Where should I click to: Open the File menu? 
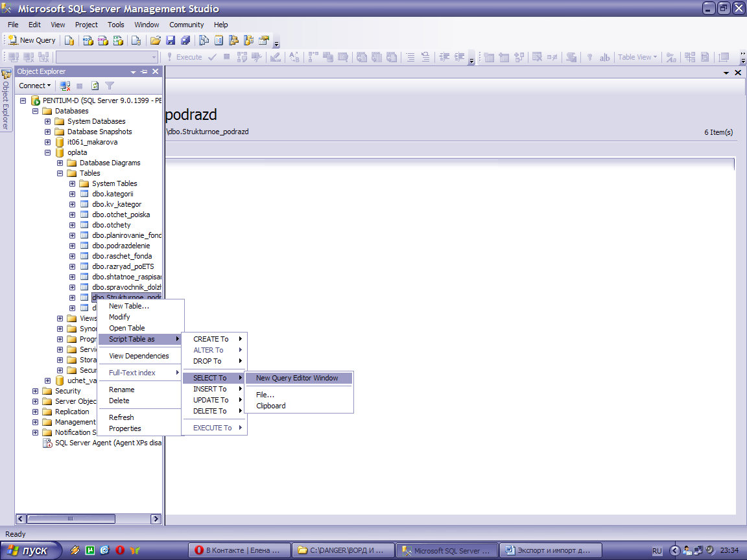click(x=14, y=25)
